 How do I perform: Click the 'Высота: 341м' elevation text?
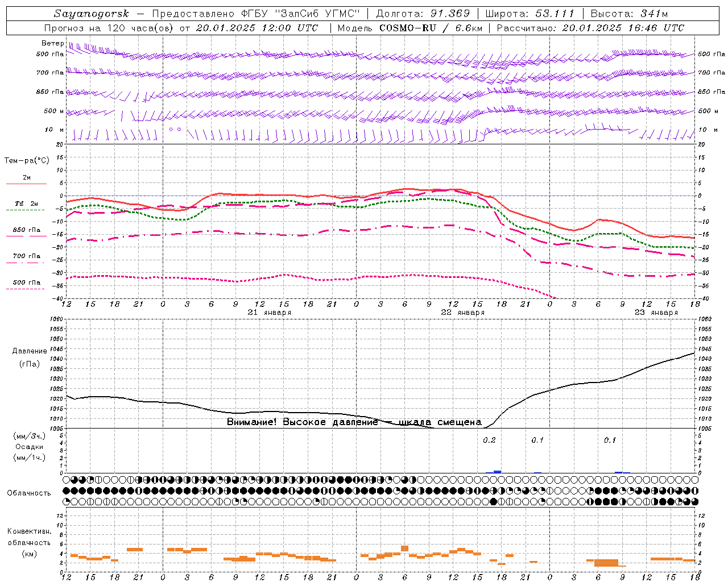[x=629, y=14]
